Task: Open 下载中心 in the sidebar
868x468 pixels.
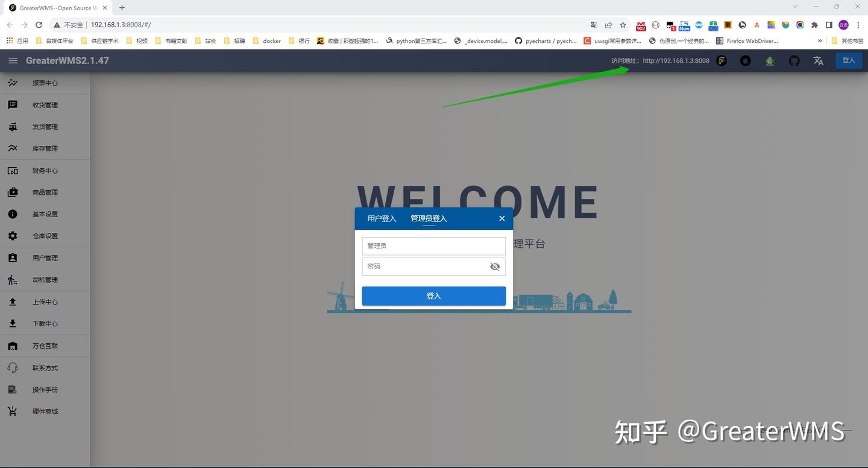Action: pyautogui.click(x=45, y=323)
